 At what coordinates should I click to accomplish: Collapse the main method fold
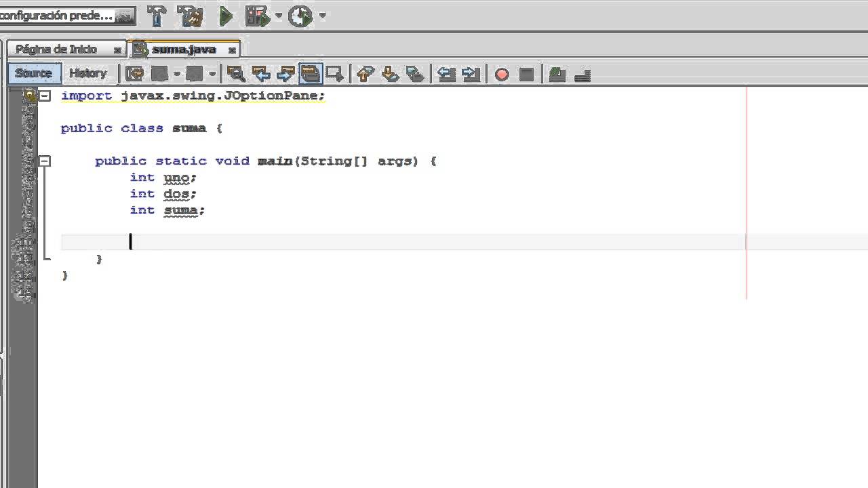pos(45,161)
